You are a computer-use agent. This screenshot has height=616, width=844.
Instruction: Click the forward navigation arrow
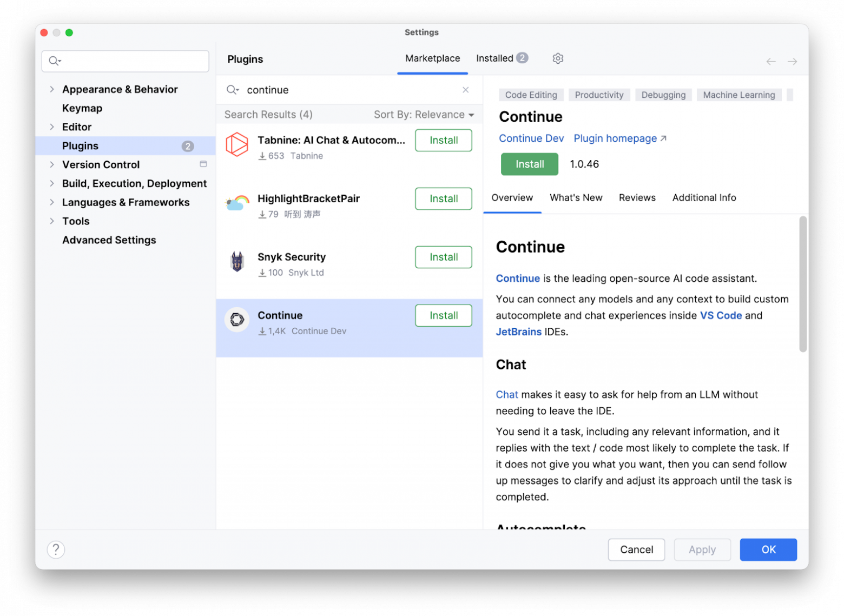point(792,62)
